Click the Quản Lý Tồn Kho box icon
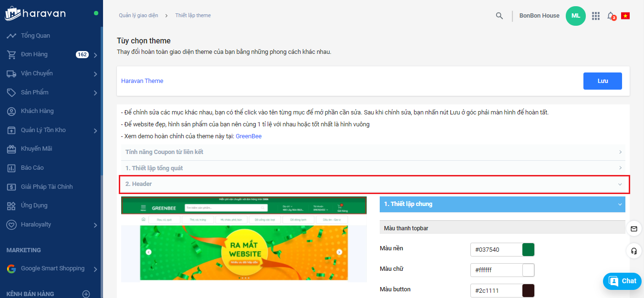The height and width of the screenshot is (298, 644). coord(11,130)
